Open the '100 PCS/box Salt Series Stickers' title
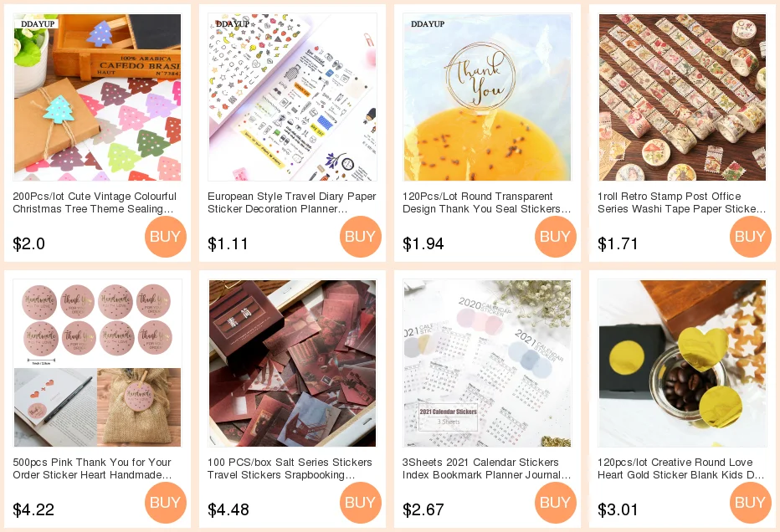The height and width of the screenshot is (532, 780). [290, 468]
